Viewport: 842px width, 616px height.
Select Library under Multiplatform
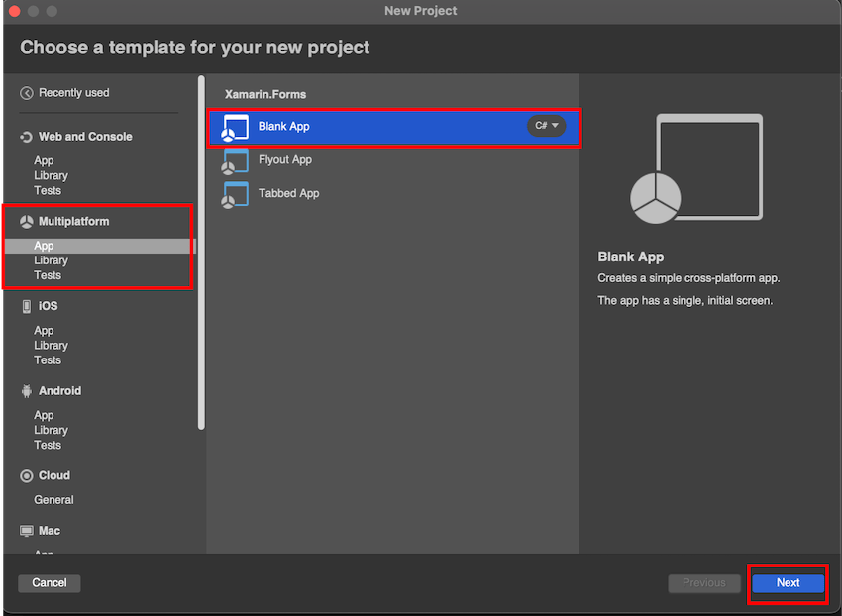click(x=51, y=260)
